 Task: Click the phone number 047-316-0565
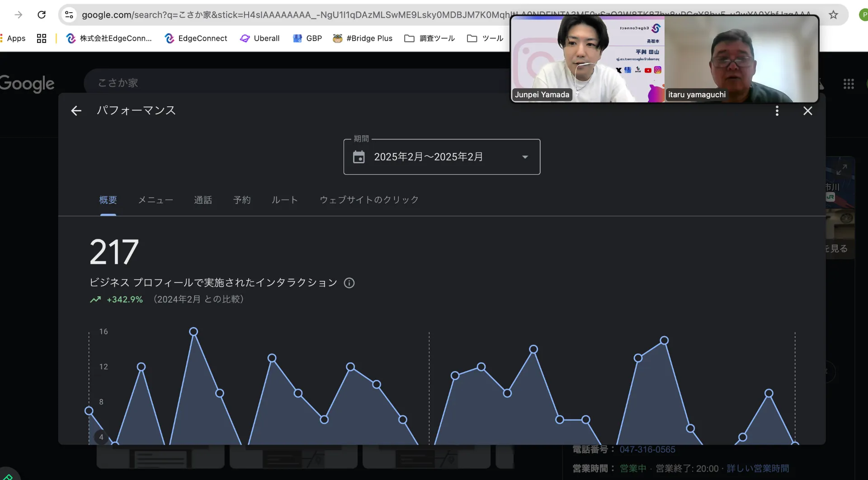647,449
